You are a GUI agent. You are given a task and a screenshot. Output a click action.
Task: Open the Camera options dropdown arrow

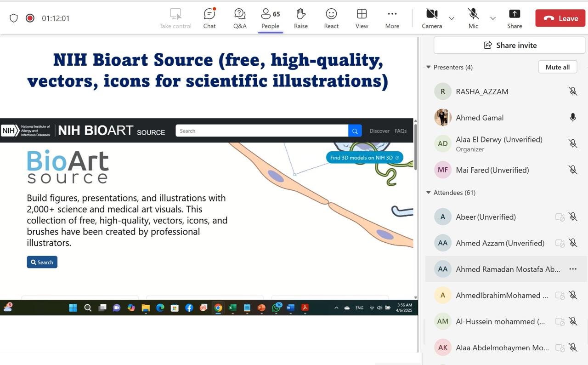452,18
